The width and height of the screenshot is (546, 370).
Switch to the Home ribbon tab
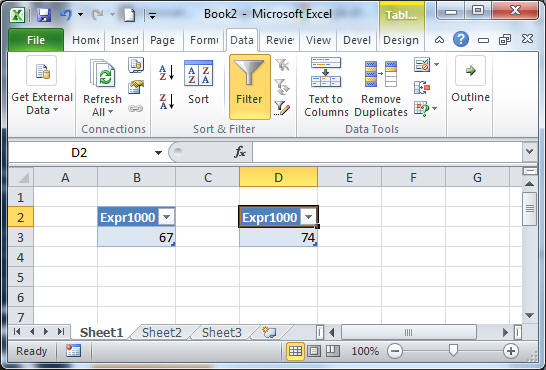pos(86,40)
